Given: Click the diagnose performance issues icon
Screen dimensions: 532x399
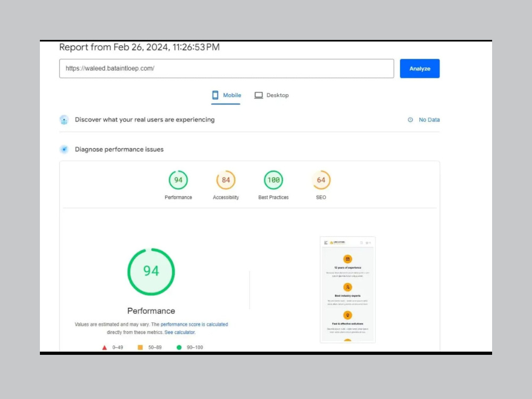Looking at the screenshot, I should point(64,149).
